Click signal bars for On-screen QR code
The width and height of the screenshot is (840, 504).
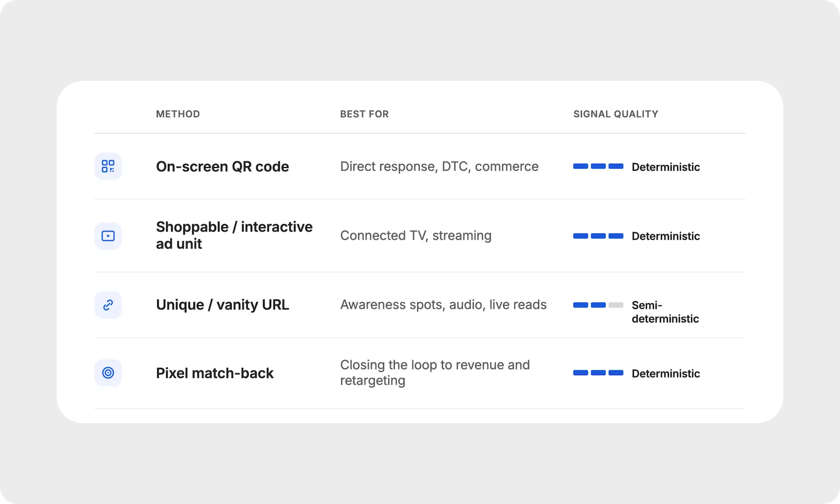[x=598, y=166]
